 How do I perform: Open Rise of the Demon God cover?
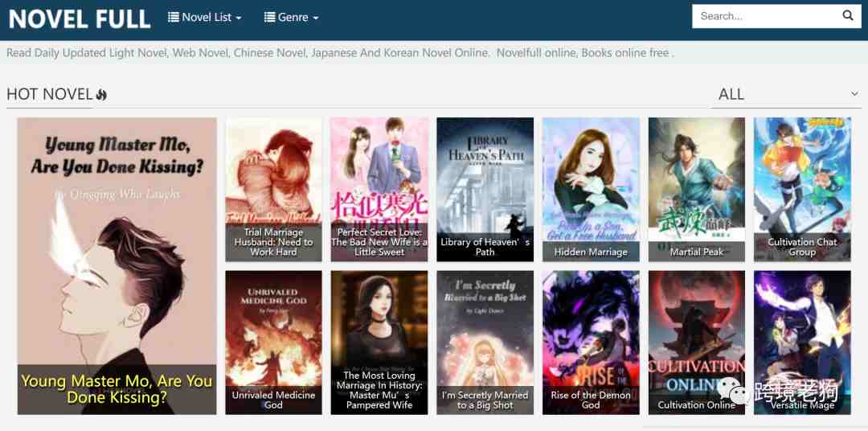point(591,343)
